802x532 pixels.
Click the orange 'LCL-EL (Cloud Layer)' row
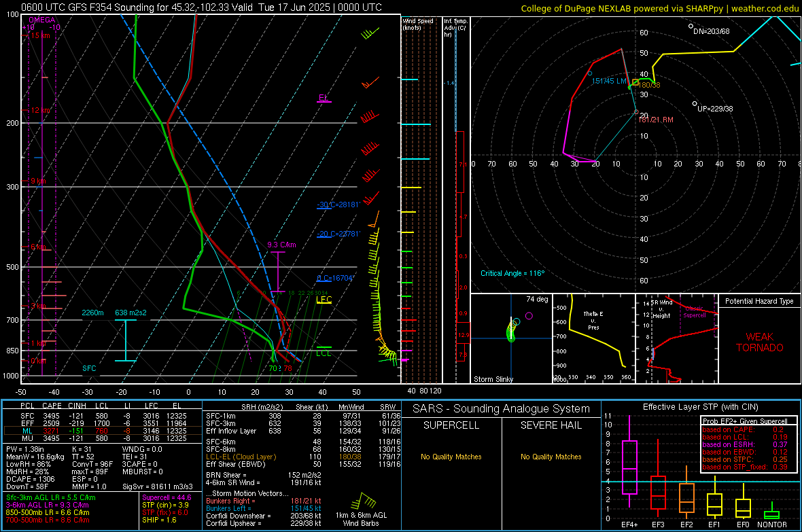303,457
